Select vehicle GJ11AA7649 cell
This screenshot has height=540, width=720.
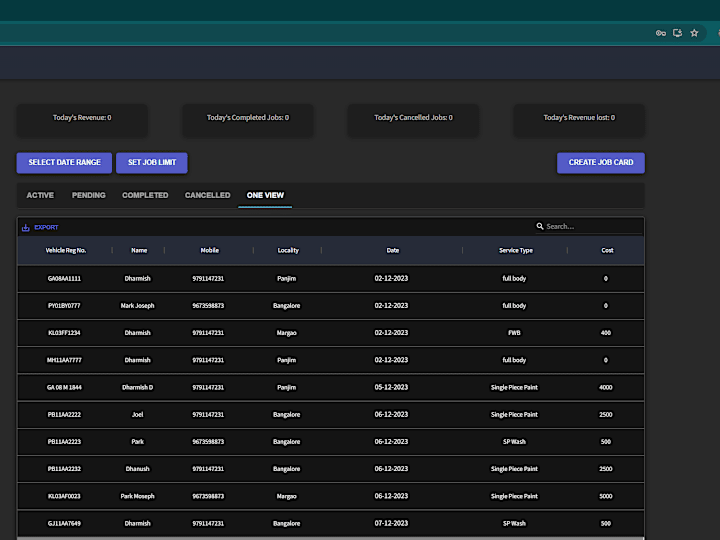[64, 523]
